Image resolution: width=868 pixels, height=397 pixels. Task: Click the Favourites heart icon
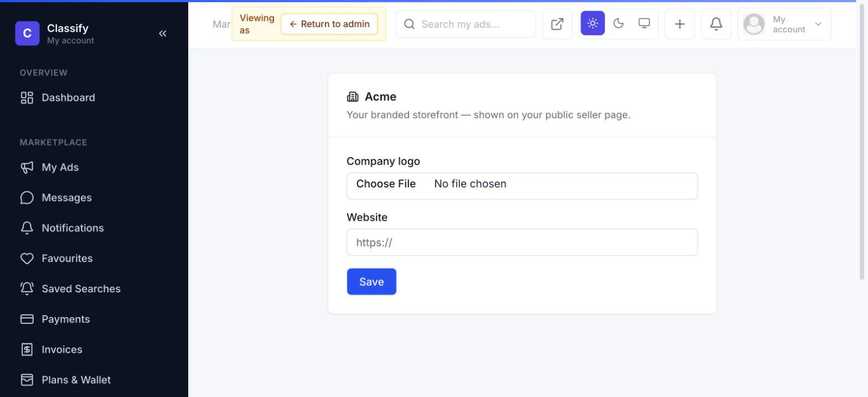tap(27, 259)
